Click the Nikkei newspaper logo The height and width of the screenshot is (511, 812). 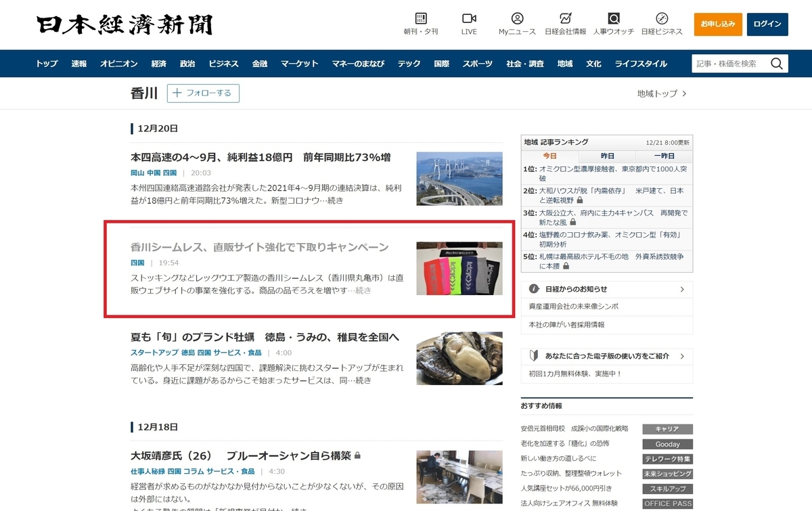point(125,24)
